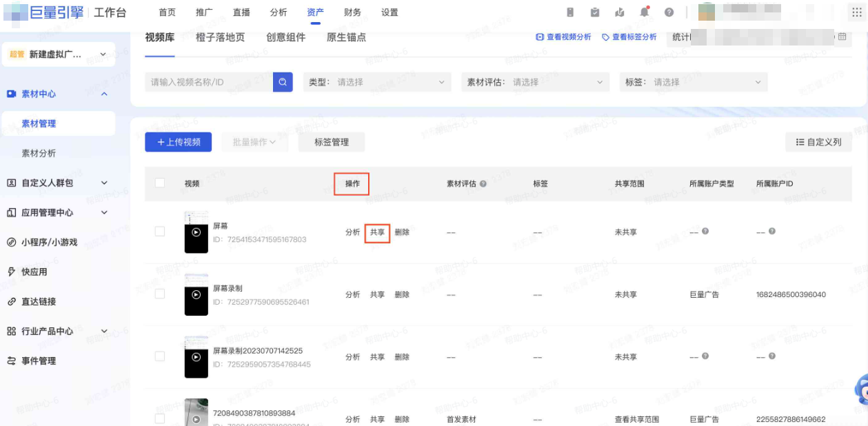
Task: Open 事件管理 in sidebar
Action: coord(39,361)
